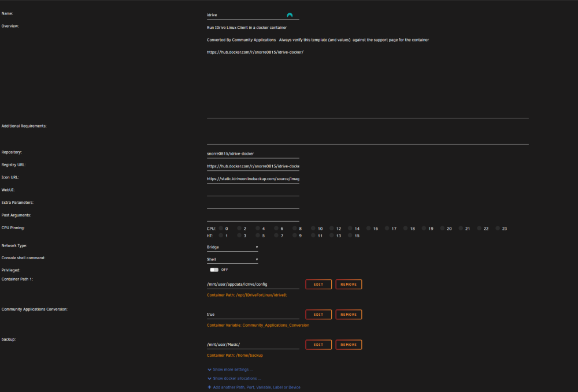Pin CPU core 4

[x=258, y=228]
